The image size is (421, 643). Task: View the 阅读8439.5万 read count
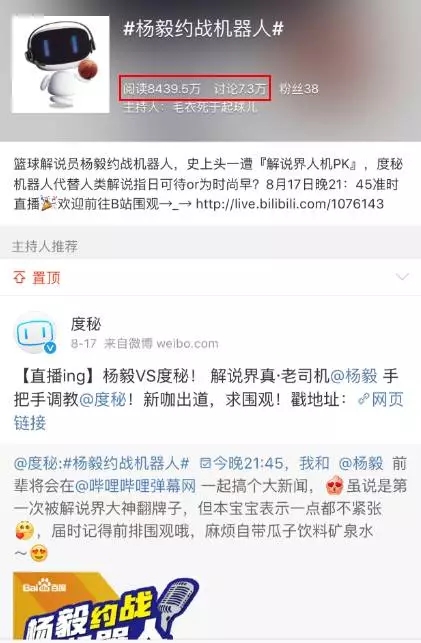[x=162, y=88]
